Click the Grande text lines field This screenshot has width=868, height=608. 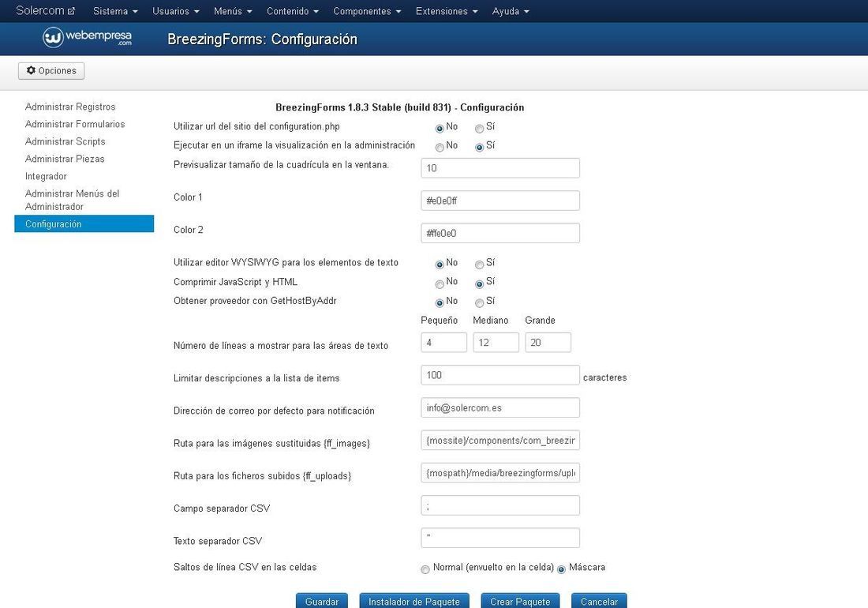pyautogui.click(x=548, y=342)
